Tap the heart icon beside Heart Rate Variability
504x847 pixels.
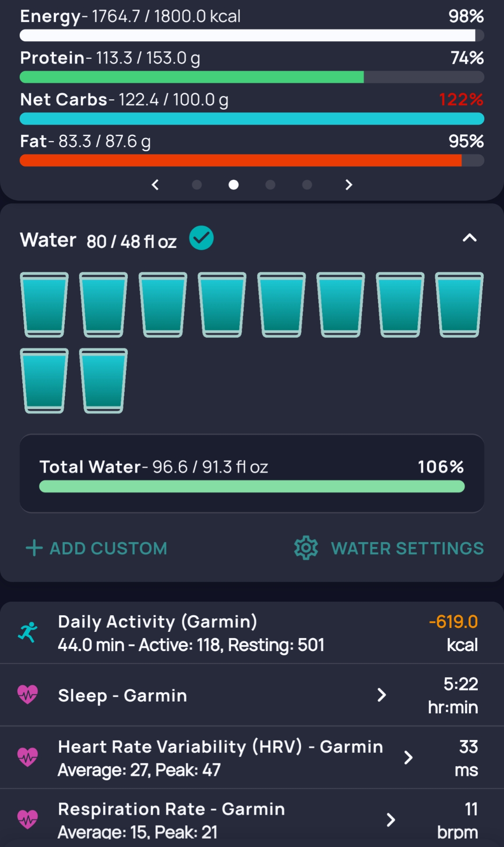coord(28,757)
